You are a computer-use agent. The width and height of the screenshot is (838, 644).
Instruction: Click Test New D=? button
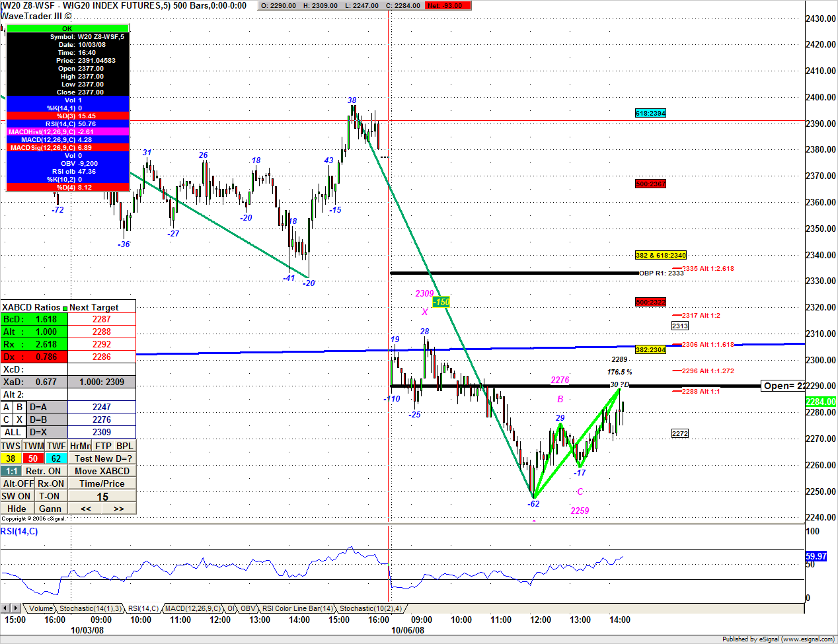point(102,458)
